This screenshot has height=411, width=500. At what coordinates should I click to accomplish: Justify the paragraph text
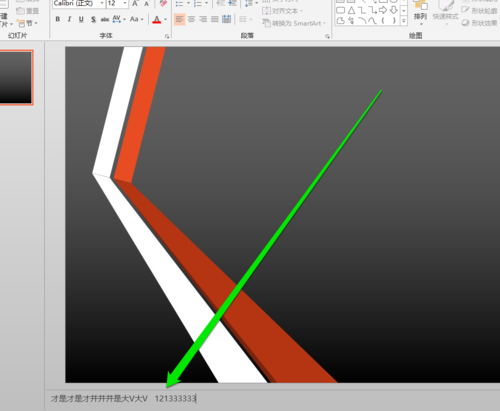click(215, 19)
